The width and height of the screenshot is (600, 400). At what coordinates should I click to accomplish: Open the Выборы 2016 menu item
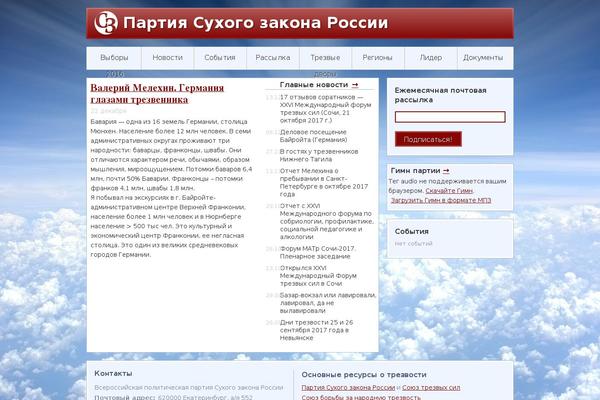coord(114,58)
